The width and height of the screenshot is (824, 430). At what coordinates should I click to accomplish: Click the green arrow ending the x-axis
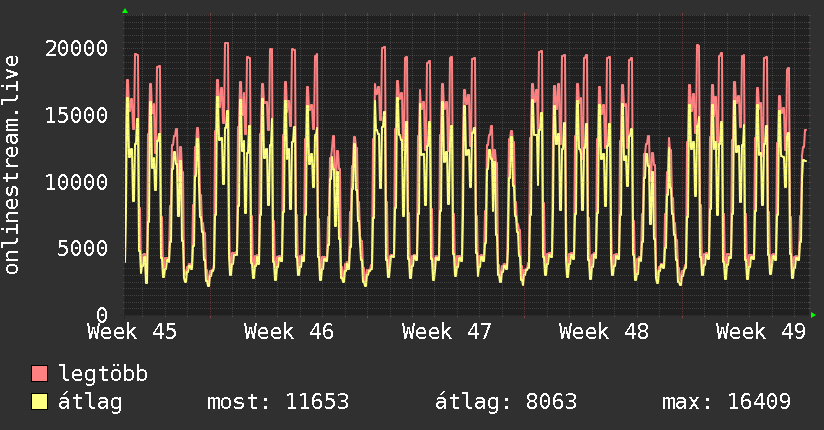click(813, 315)
